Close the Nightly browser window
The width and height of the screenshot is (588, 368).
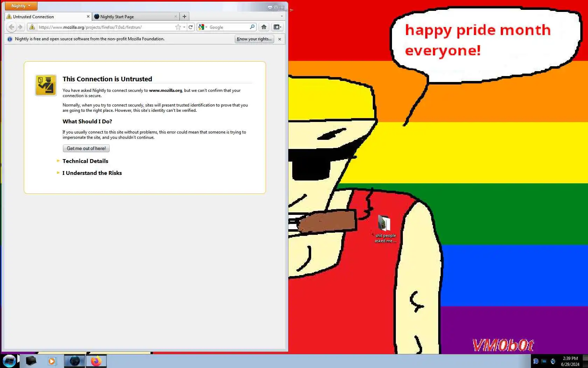click(282, 7)
